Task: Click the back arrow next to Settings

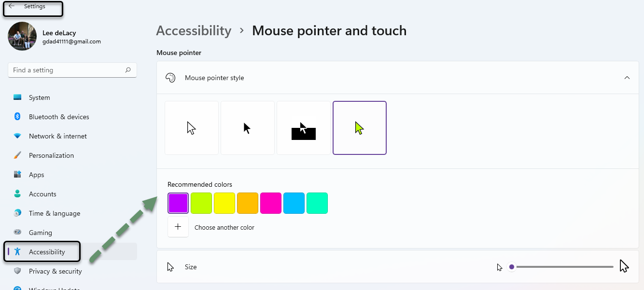Action: point(12,6)
